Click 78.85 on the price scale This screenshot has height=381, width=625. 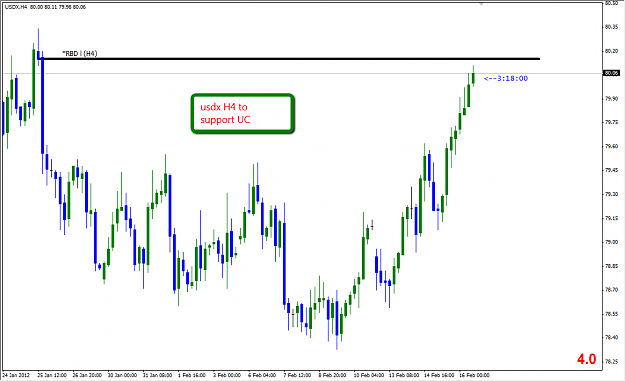point(611,266)
